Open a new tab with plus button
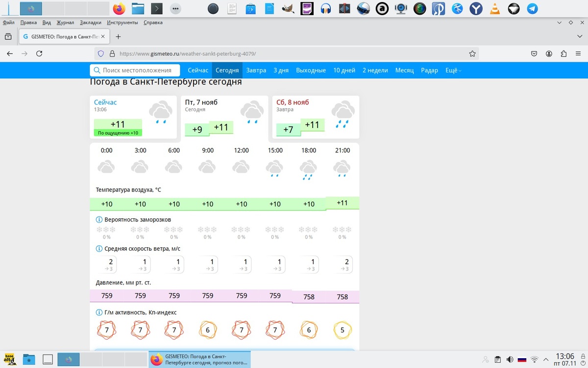 click(x=118, y=36)
